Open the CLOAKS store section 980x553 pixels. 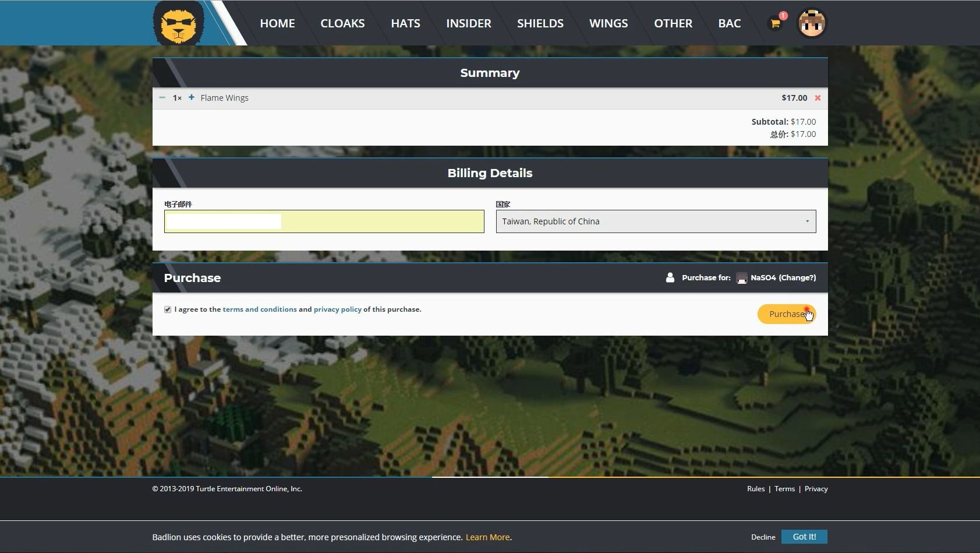click(x=342, y=23)
